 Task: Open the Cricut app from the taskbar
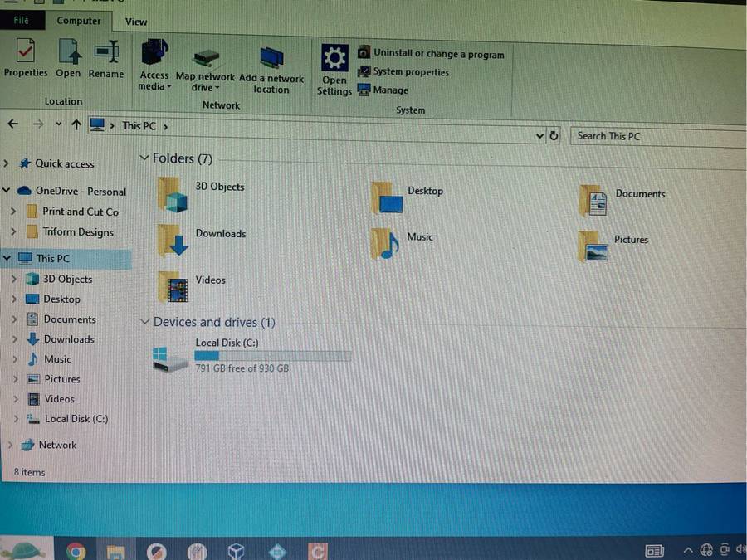(x=316, y=550)
